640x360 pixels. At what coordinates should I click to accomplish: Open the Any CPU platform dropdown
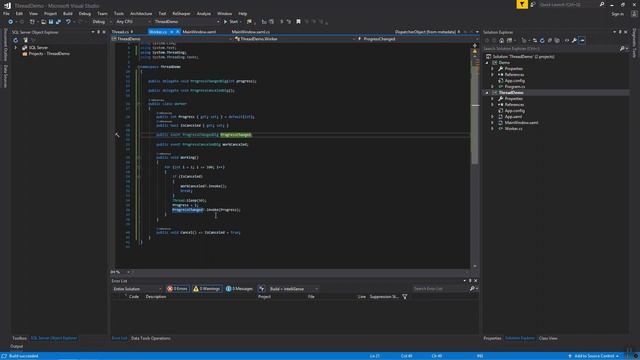(132, 22)
